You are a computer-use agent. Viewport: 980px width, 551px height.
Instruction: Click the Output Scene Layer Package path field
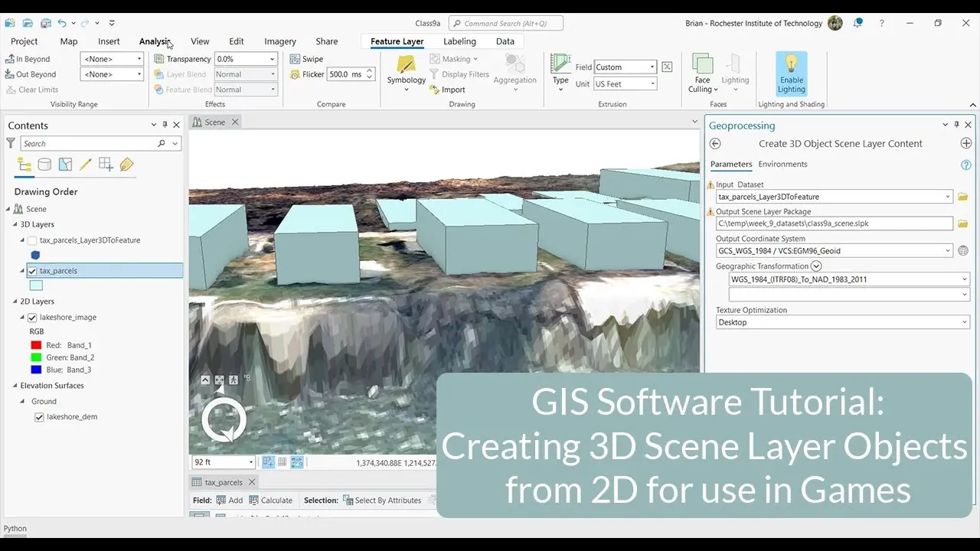[x=835, y=223]
